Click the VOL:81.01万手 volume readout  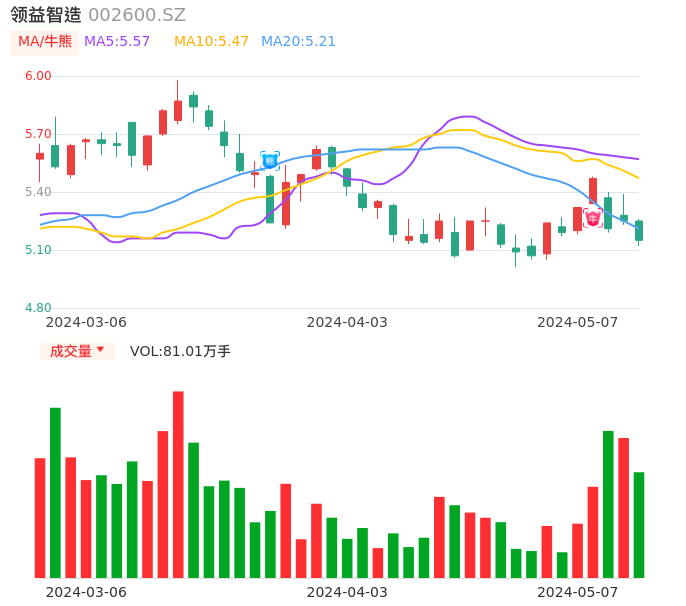180,351
